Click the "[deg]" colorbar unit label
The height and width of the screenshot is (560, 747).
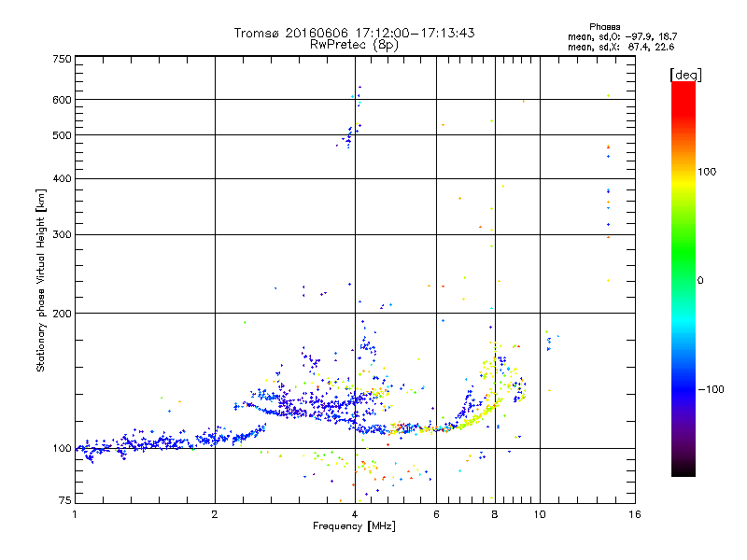(x=685, y=75)
